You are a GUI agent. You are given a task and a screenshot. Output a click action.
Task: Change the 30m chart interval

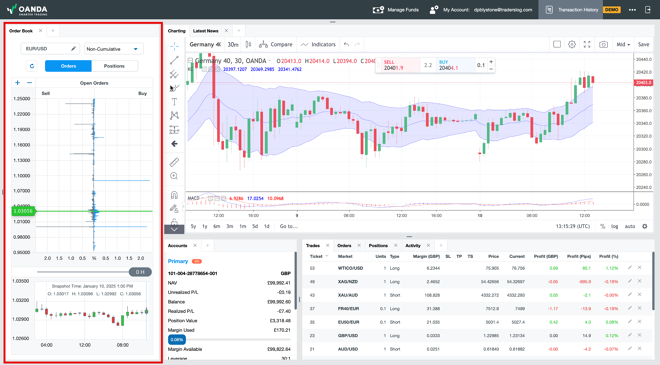coord(232,44)
